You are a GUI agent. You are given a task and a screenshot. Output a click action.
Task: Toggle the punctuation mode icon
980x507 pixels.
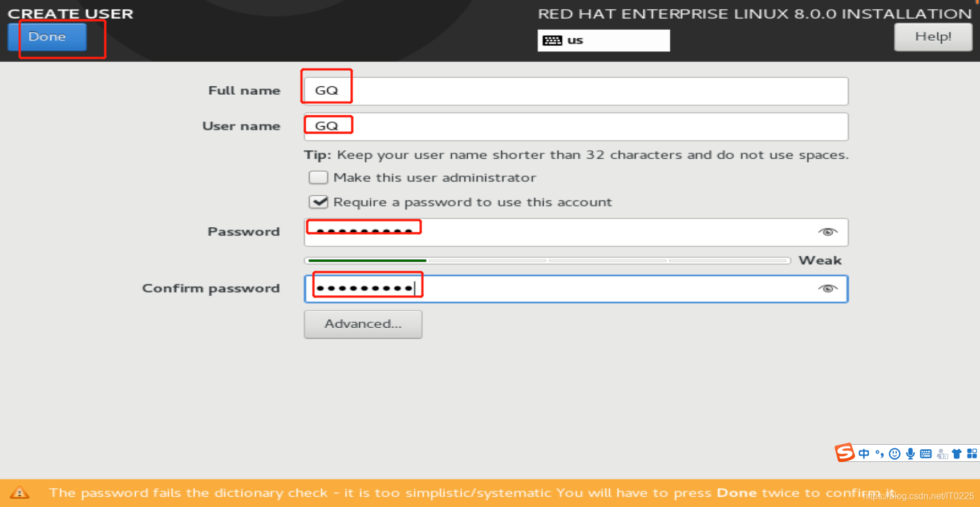880,454
